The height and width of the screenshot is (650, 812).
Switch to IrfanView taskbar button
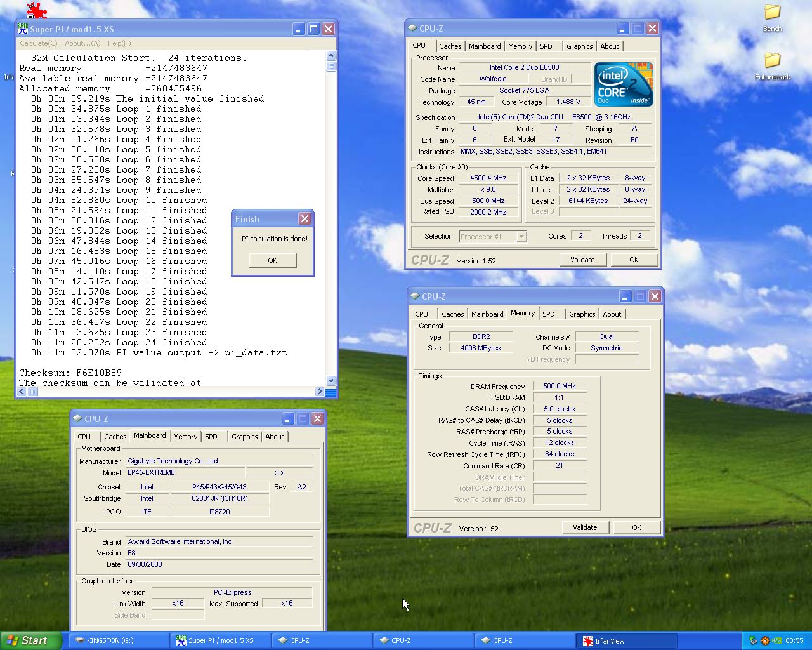coord(625,640)
